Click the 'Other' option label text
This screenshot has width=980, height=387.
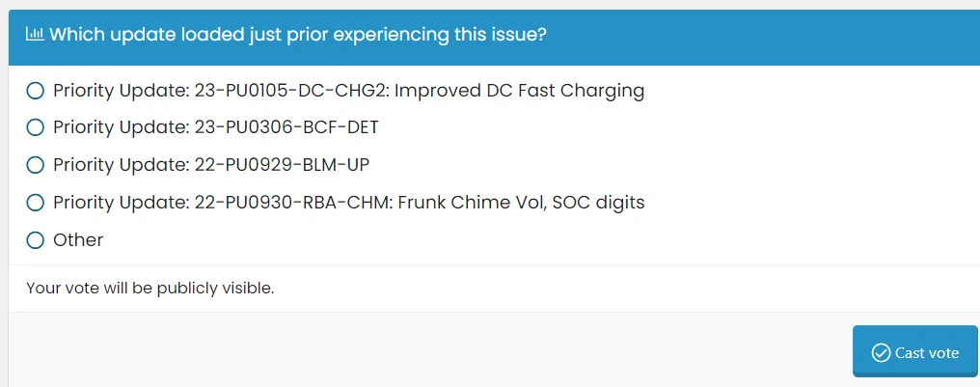tap(78, 239)
